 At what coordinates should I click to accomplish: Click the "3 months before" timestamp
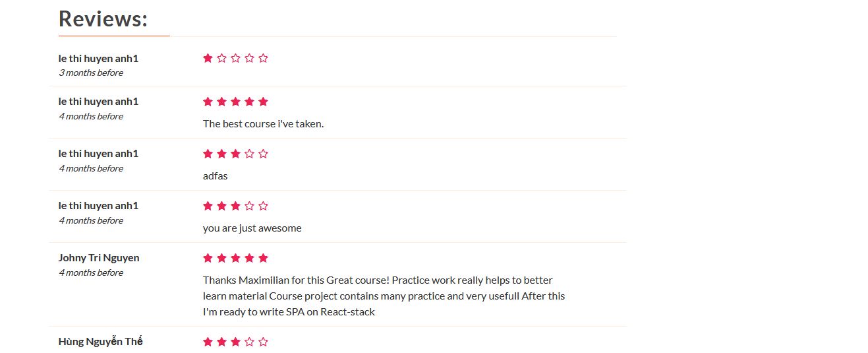(91, 73)
